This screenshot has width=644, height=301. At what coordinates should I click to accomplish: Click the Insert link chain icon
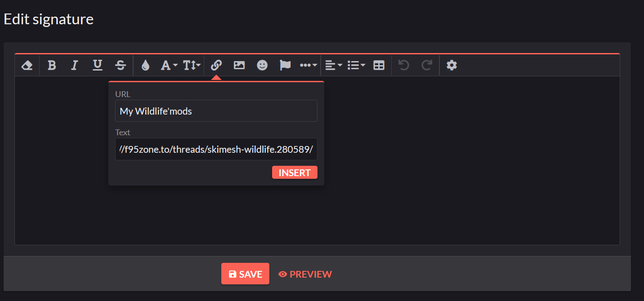click(216, 66)
